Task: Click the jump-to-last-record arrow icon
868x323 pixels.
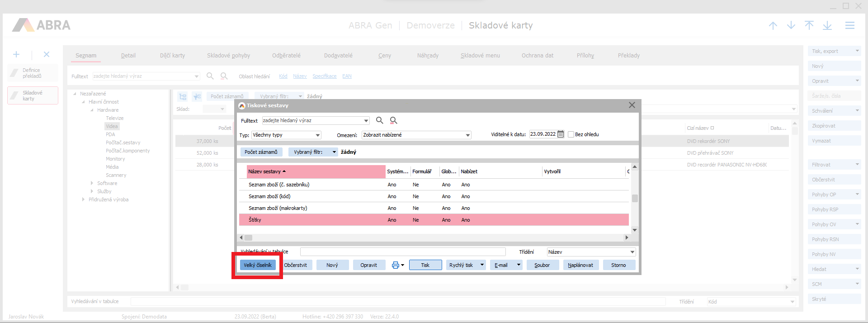Action: tap(827, 26)
